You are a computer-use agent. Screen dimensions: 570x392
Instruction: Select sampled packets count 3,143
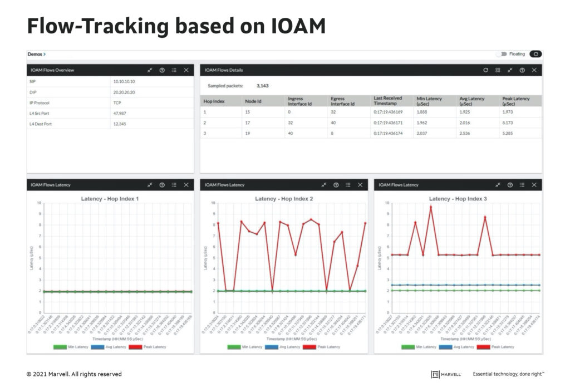click(x=263, y=86)
